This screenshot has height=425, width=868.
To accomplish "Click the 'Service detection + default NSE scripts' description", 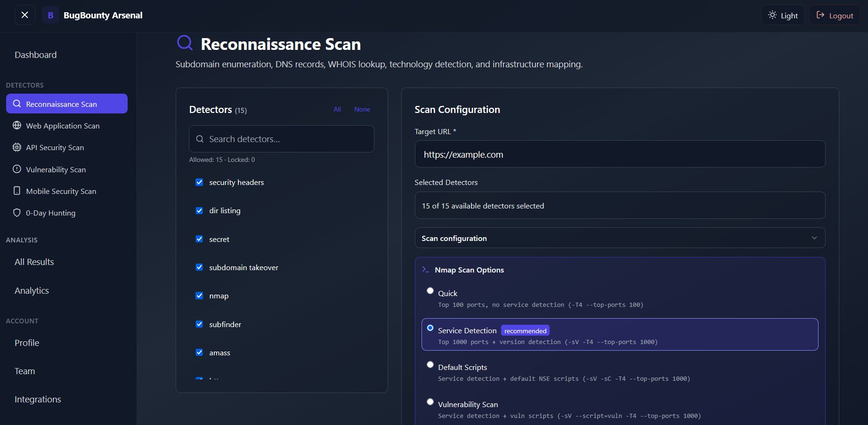I will tap(564, 379).
